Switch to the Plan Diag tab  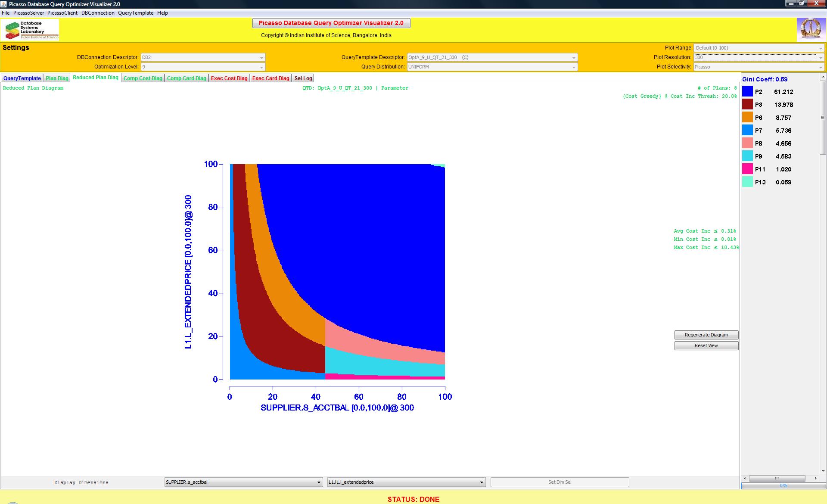(57, 78)
